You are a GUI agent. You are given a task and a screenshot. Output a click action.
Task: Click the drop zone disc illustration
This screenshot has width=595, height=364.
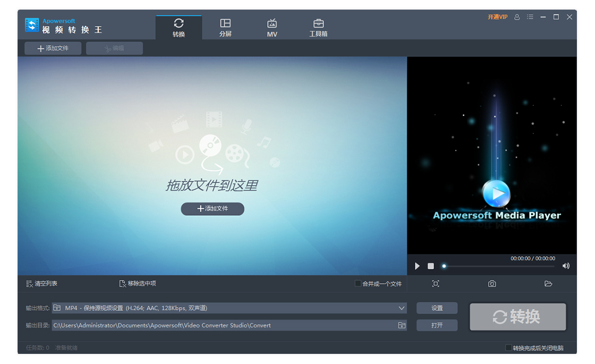210,145
